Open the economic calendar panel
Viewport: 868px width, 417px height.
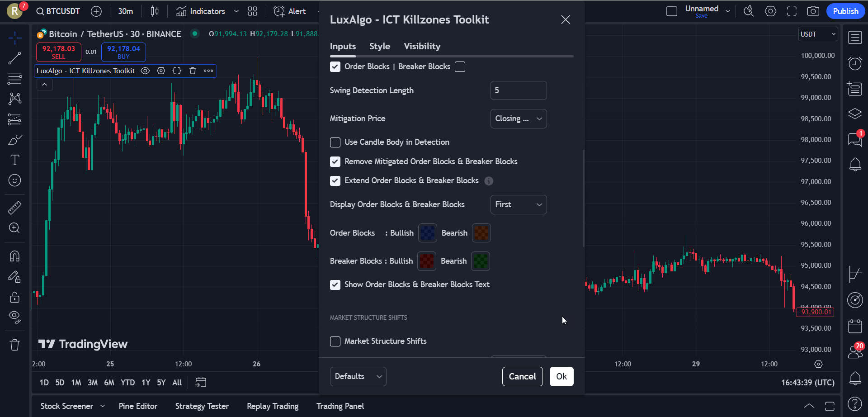click(855, 326)
